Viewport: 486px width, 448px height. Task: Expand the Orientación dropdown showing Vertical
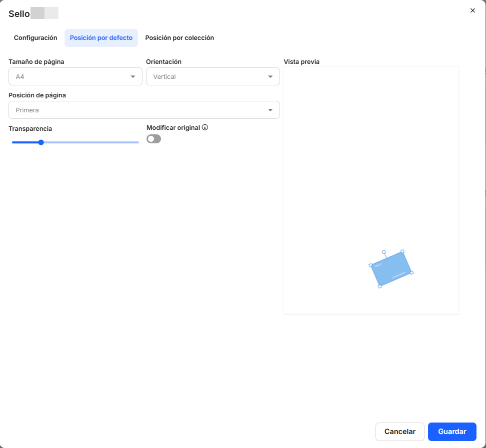point(212,76)
